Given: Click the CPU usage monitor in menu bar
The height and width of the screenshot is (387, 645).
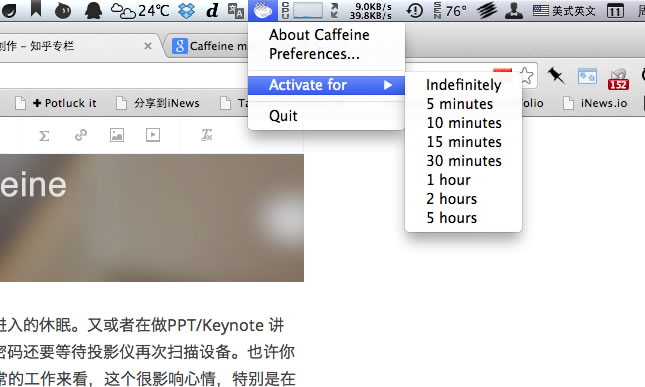Looking at the screenshot, I should [x=302, y=10].
